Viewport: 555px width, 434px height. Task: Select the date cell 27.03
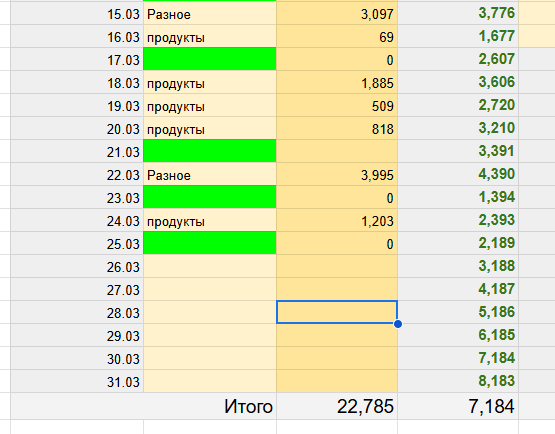(x=77, y=290)
